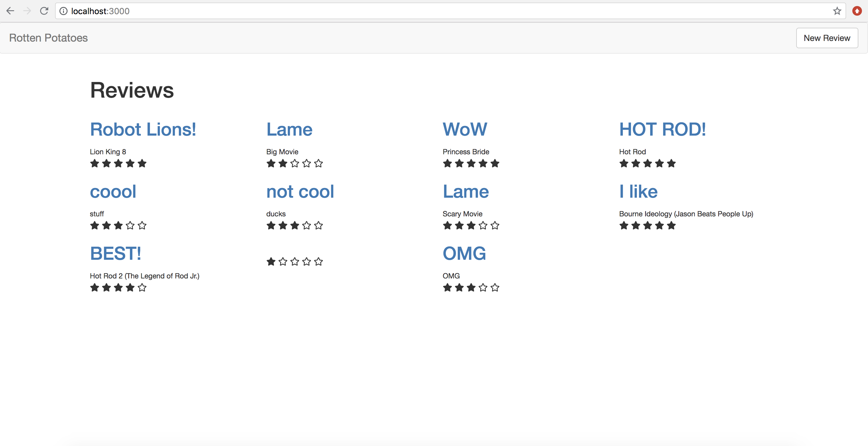Screen dimensions: 868x446
Task: Set the OMG review rating to five stars
Action: [495, 288]
